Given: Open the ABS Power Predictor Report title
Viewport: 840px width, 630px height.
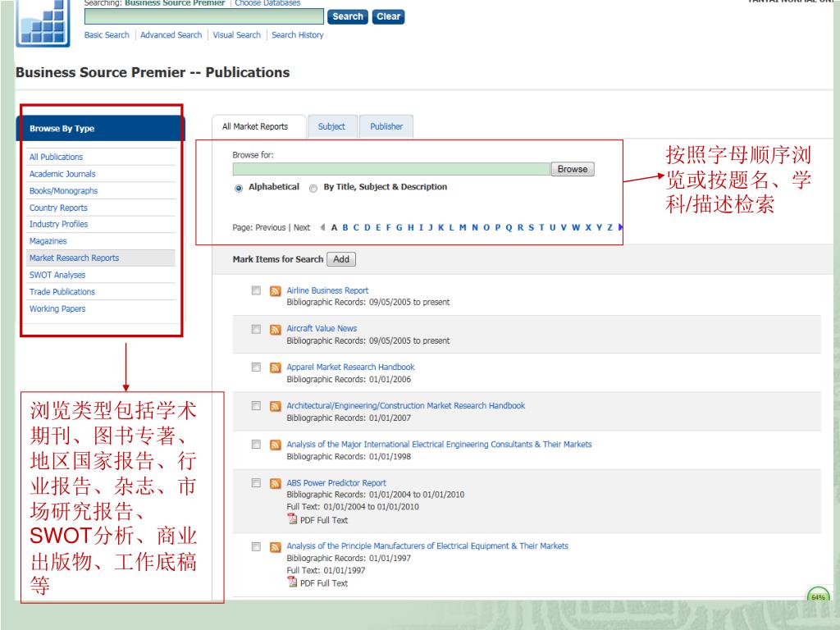Looking at the screenshot, I should (336, 482).
